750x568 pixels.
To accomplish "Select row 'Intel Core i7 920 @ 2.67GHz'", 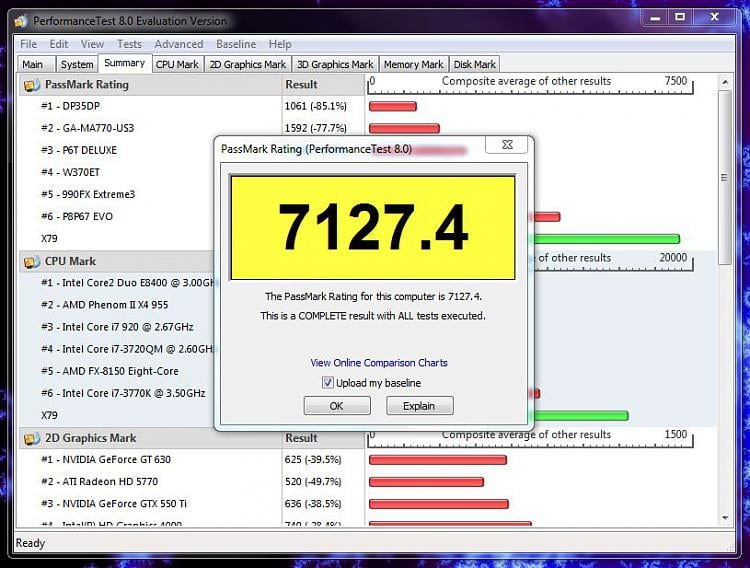I will point(116,327).
